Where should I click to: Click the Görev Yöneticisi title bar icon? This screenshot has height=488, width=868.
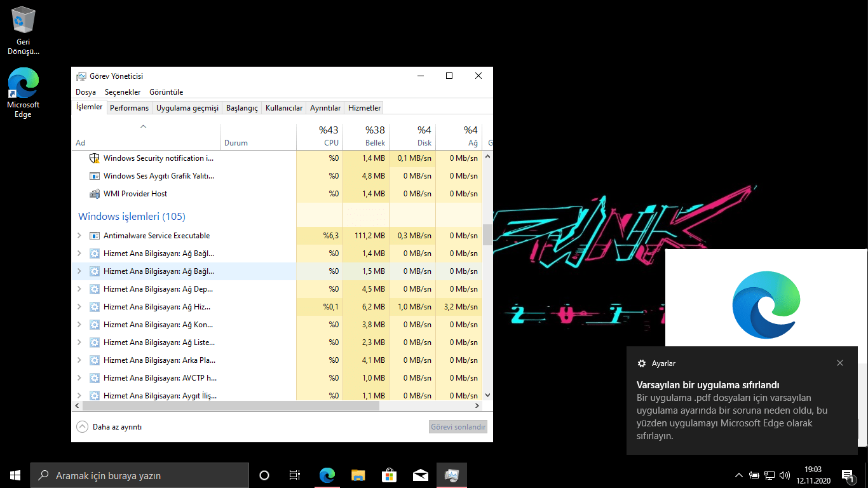81,76
